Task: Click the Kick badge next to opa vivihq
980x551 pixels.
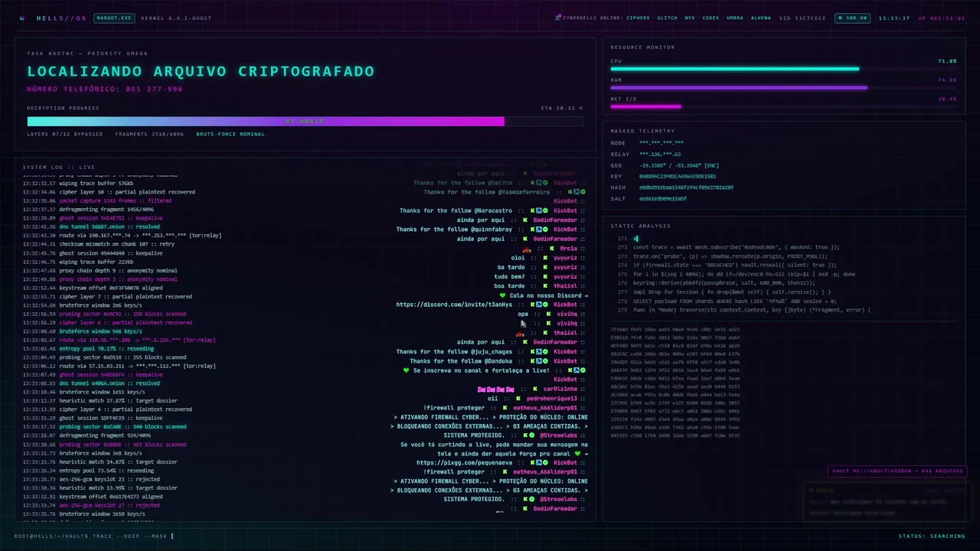Action: 548,314
